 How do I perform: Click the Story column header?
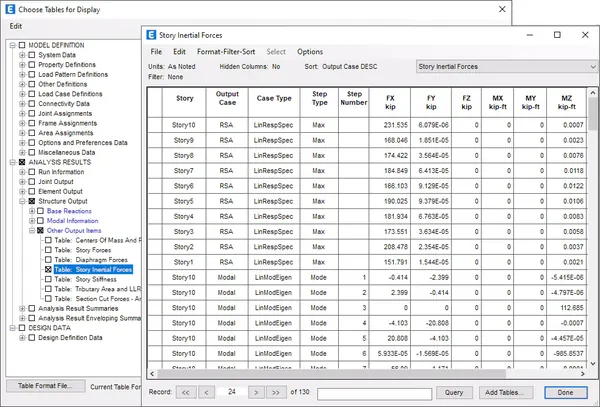[x=184, y=102]
